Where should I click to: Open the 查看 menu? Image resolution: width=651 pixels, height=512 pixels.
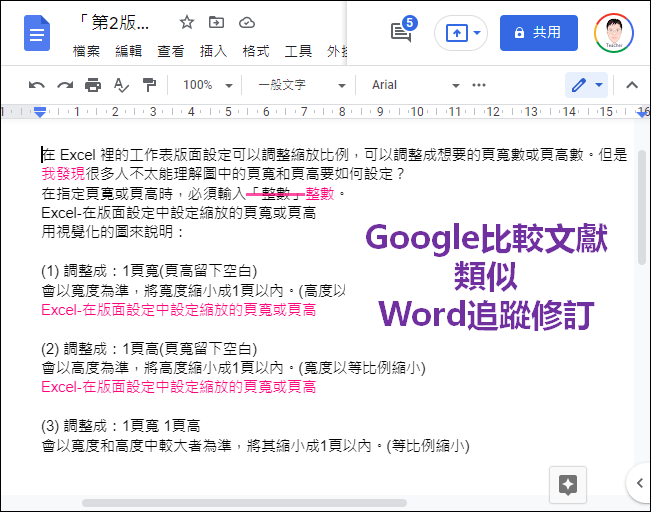click(x=171, y=51)
